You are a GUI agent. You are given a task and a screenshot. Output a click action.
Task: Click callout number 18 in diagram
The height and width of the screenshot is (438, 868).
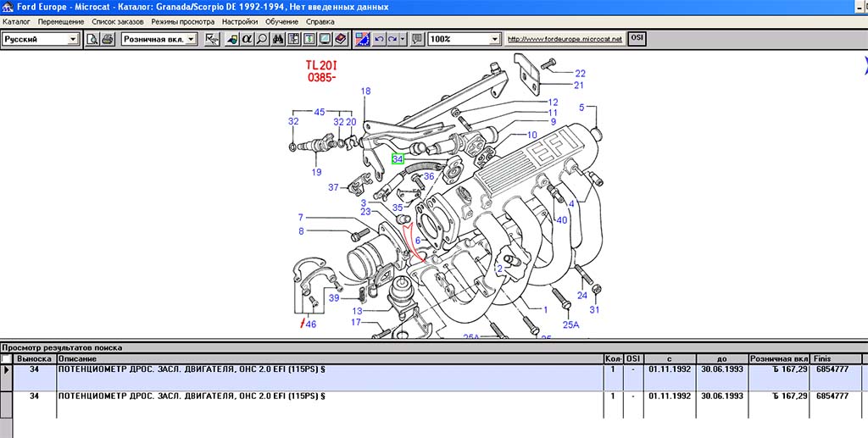(365, 91)
